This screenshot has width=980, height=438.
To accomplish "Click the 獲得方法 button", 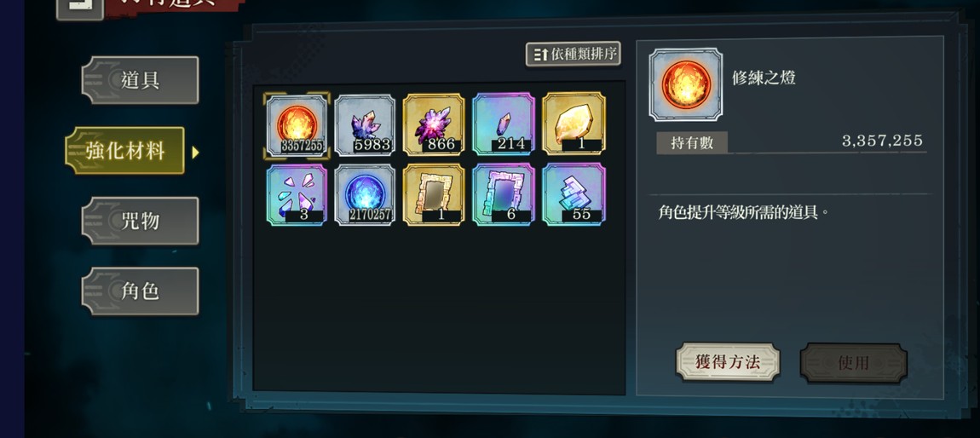I will click(728, 362).
